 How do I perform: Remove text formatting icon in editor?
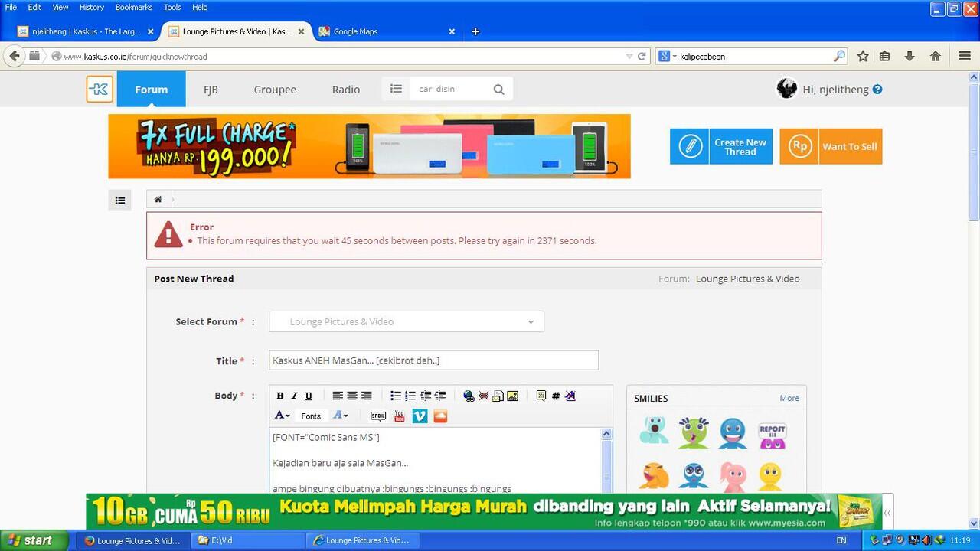570,396
